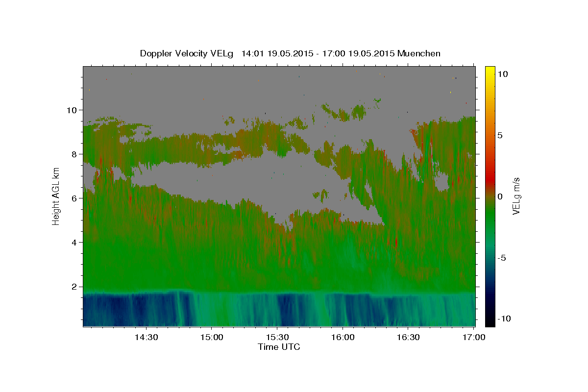Image resolution: width=588 pixels, height=392 pixels.
Task: Click the colorbar value 0
Action: (x=500, y=196)
